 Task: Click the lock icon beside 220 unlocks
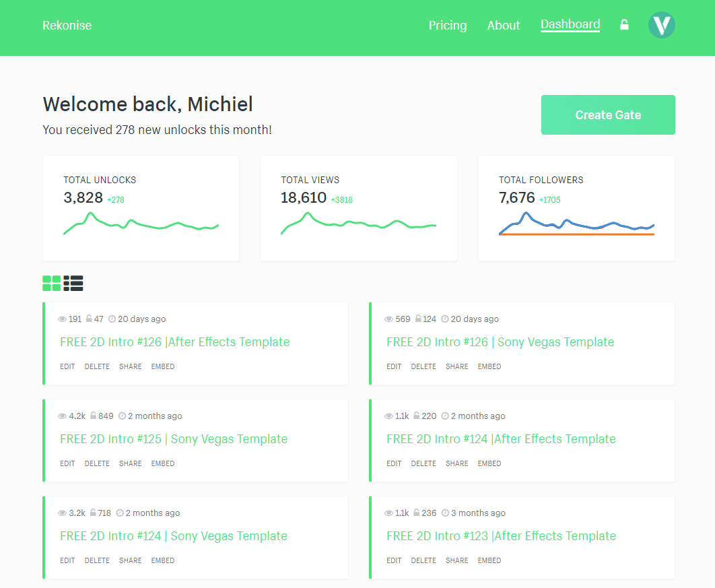tap(416, 416)
